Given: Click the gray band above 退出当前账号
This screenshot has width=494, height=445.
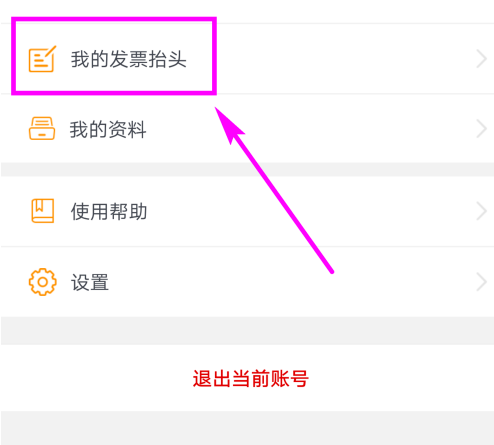Looking at the screenshot, I should [x=247, y=331].
